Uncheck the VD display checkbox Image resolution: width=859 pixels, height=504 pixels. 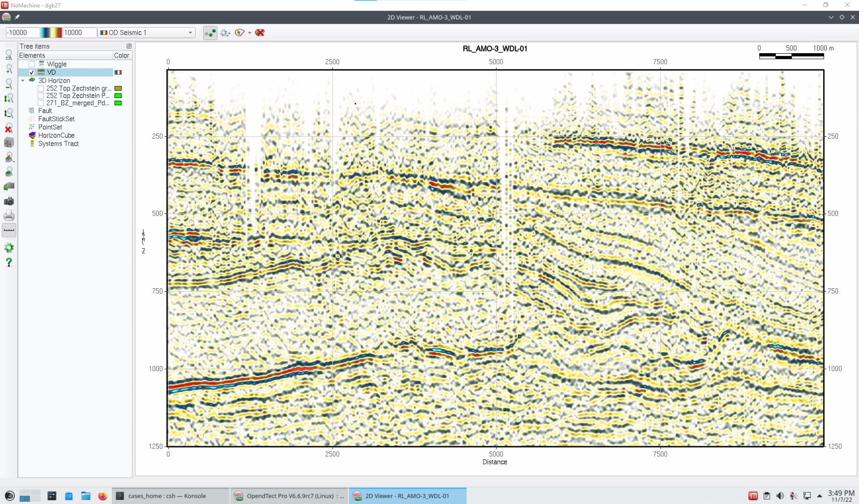pyautogui.click(x=32, y=72)
